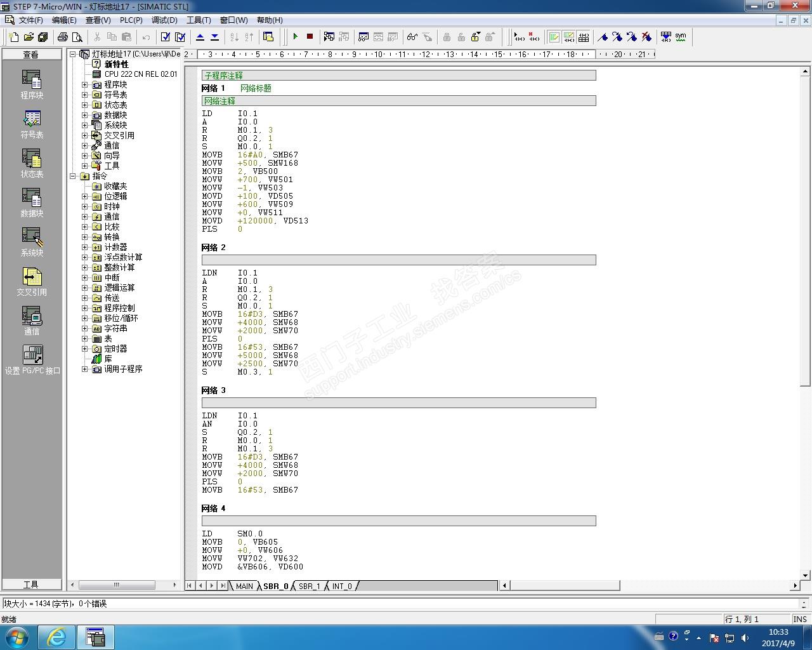
Task: Jump to the next bookmark
Action: click(617, 37)
